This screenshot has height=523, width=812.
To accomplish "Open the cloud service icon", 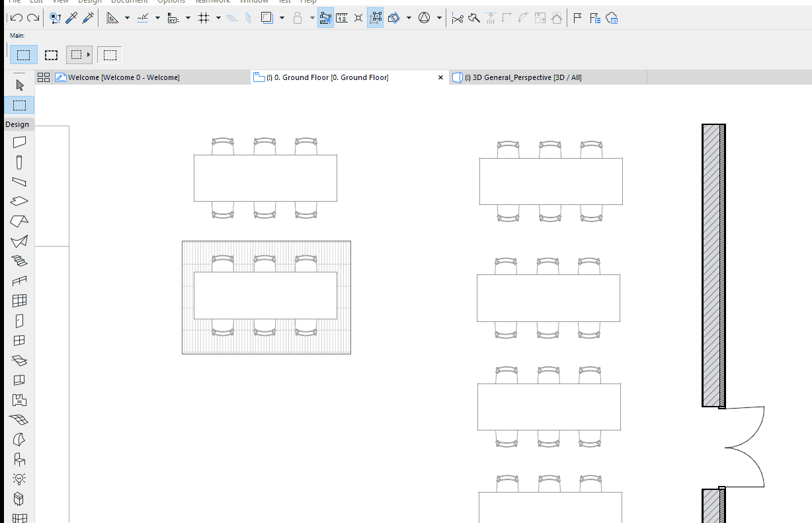I will coord(612,19).
